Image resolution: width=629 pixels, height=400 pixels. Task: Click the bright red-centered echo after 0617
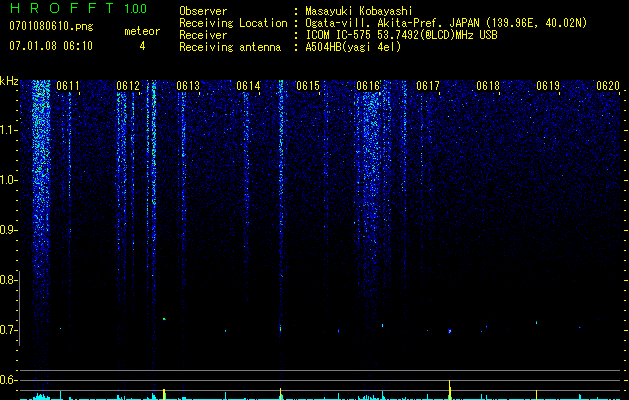(x=449, y=331)
